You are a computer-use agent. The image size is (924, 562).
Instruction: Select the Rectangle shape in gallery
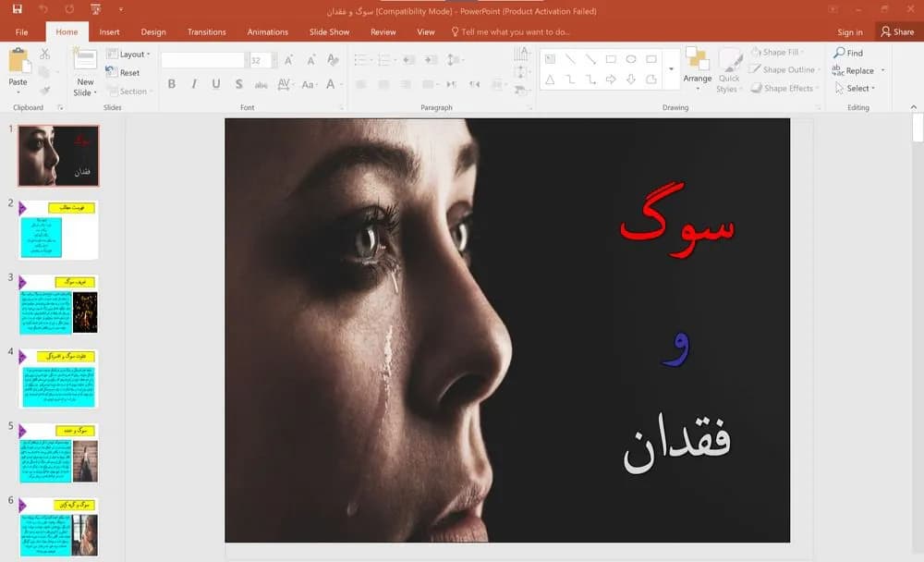tap(611, 59)
